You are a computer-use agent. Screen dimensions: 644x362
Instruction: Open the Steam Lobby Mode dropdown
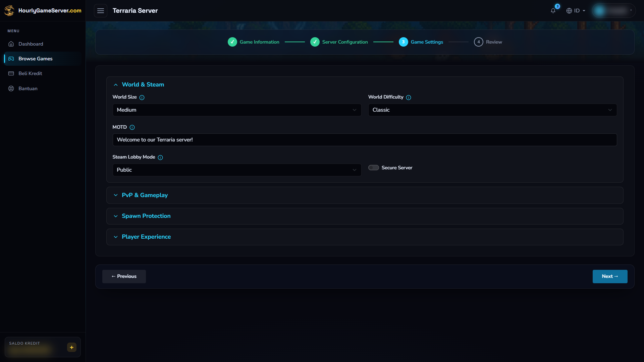tap(237, 170)
